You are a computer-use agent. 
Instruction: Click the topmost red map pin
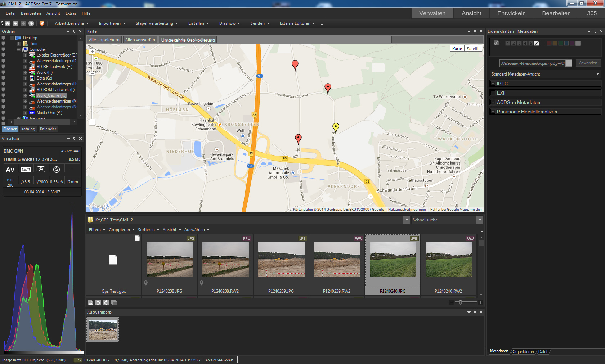click(x=295, y=65)
